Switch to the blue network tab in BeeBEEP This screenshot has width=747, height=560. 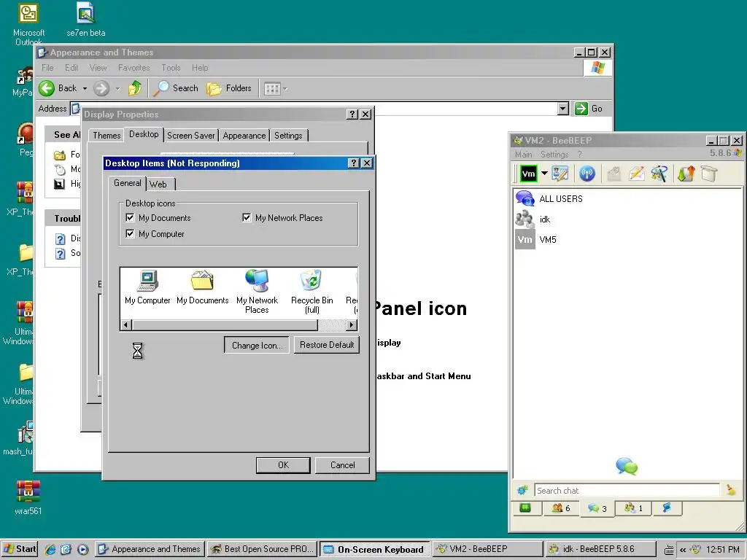pyautogui.click(x=667, y=508)
